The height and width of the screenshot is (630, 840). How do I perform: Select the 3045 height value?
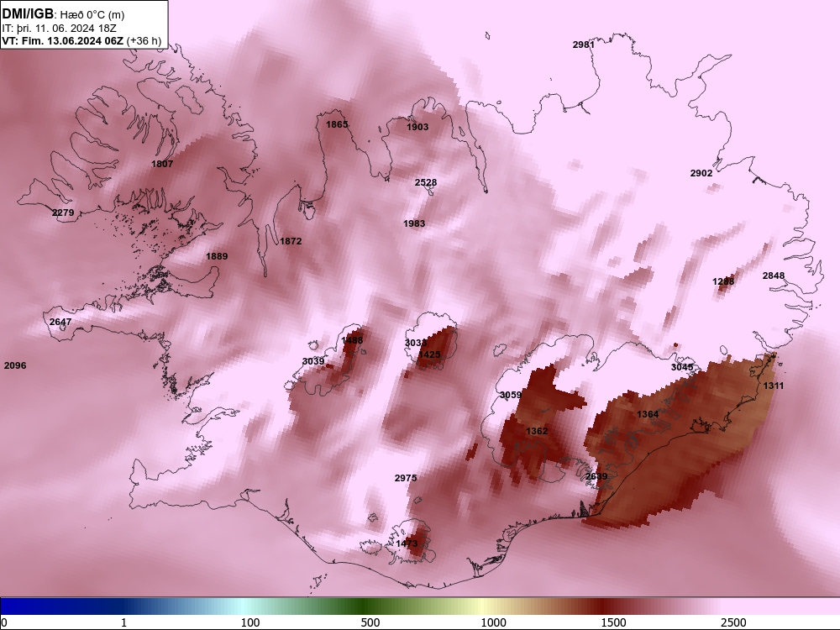[x=682, y=368]
